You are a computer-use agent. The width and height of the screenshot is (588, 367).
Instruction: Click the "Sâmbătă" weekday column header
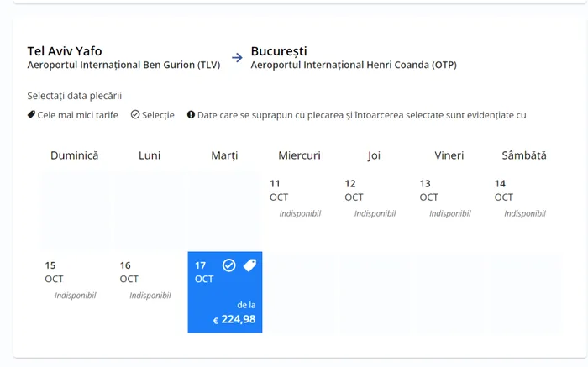(x=523, y=155)
